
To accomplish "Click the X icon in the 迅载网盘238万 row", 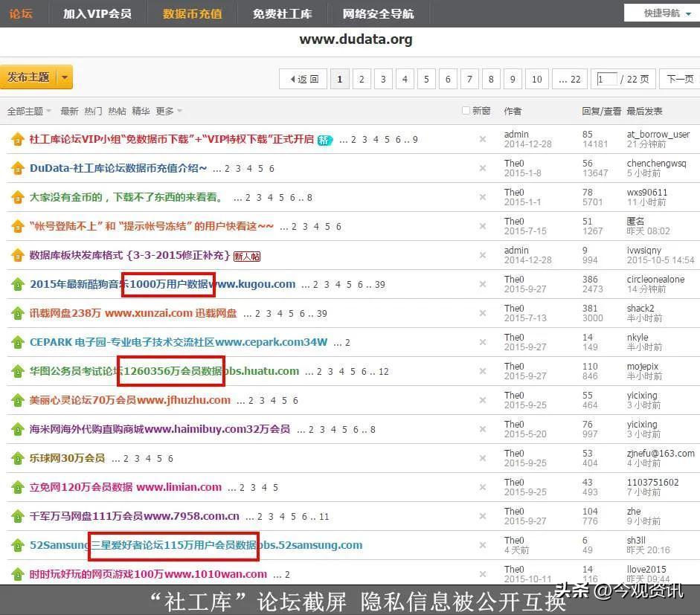I will pos(482,313).
